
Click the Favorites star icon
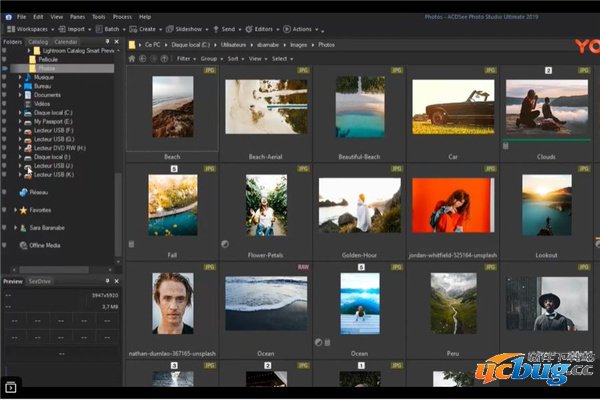pyautogui.click(x=23, y=211)
